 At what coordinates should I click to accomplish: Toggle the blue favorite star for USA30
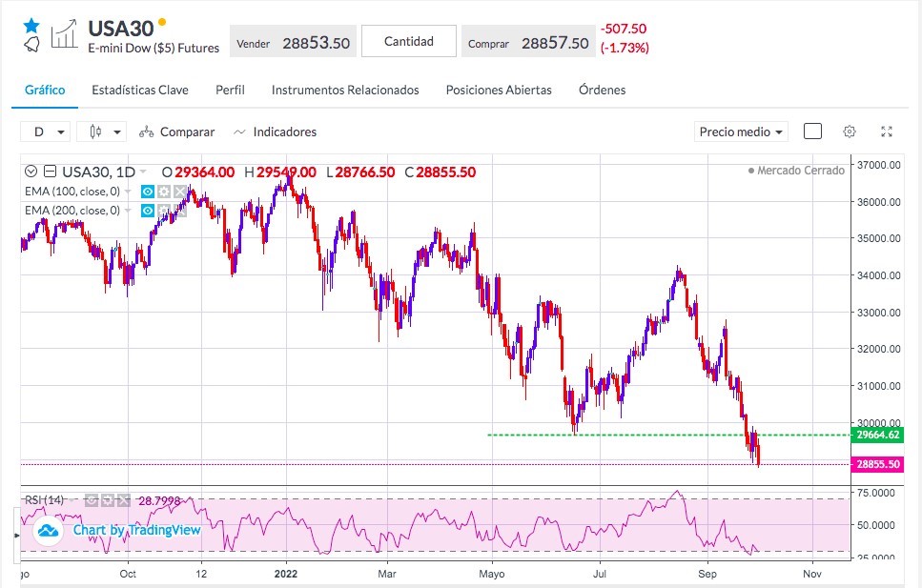[31, 26]
